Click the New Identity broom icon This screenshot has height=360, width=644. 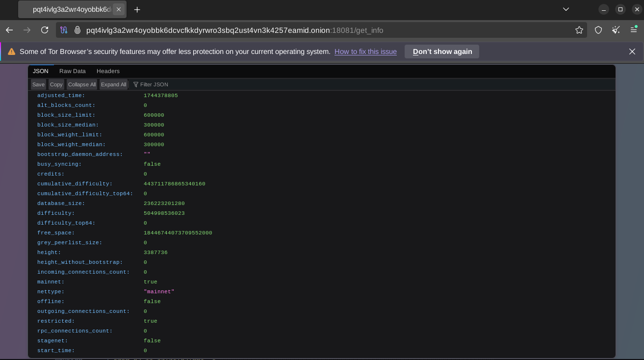[616, 30]
